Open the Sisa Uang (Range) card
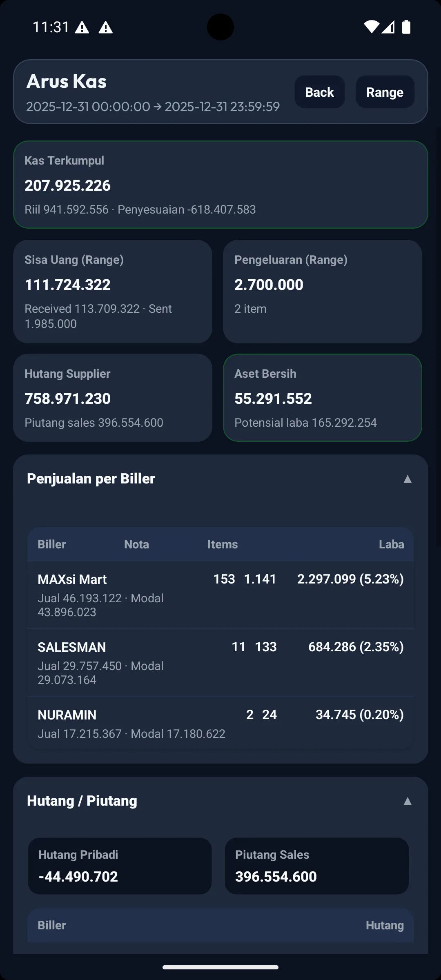Screen dimensions: 441x980 (113, 291)
